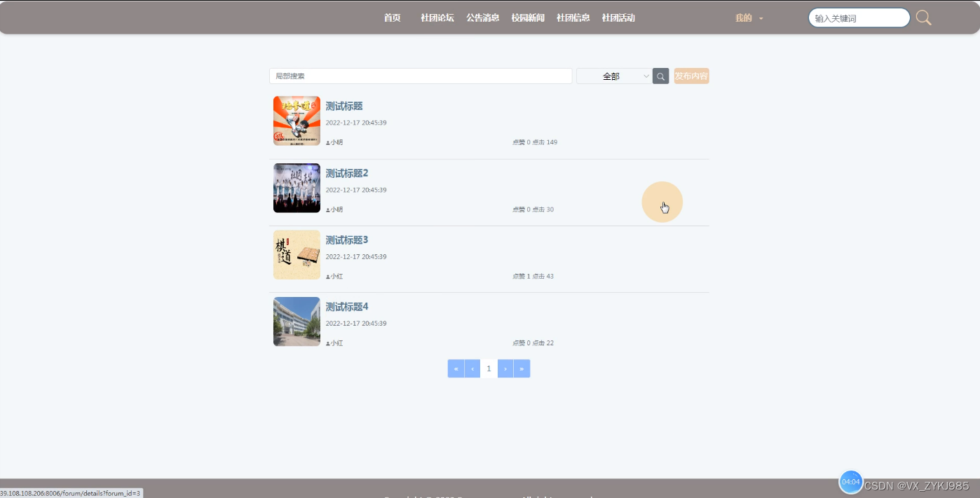
Task: Click author name 小红 under 测试标题4
Action: click(337, 343)
